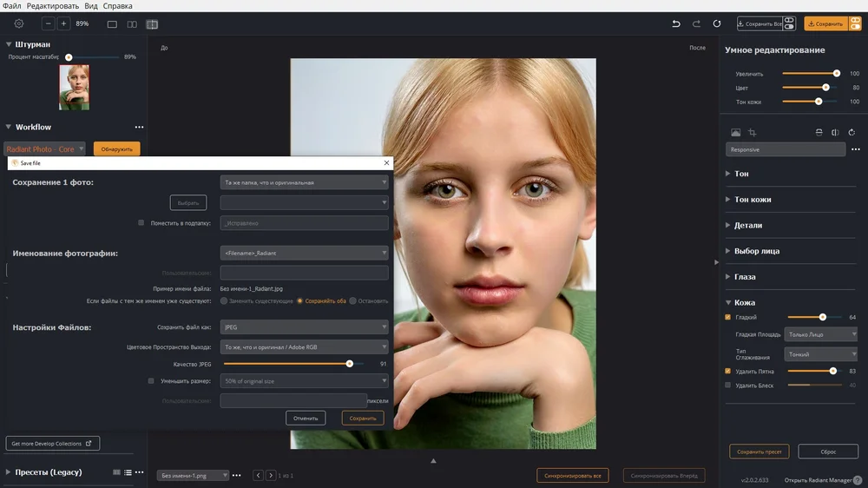Switch to side-by-side split view icon

(x=132, y=24)
